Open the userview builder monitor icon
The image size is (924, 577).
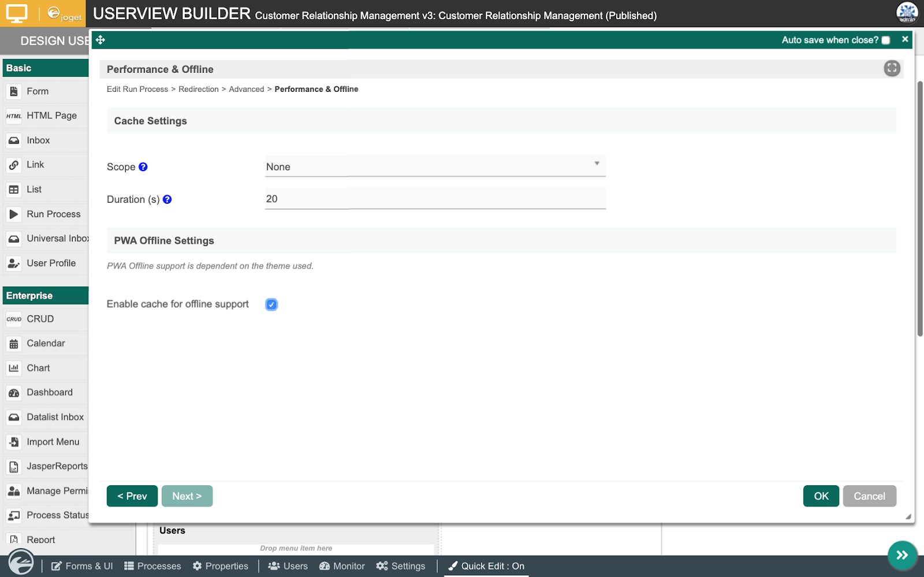tap(17, 13)
